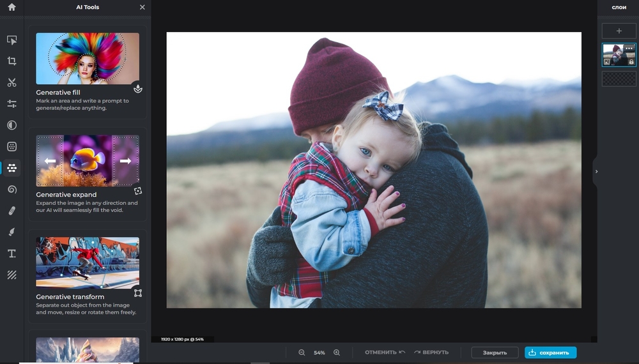Image resolution: width=639 pixels, height=364 pixels.
Task: Select the Arrange/Move tool
Action: 12,40
